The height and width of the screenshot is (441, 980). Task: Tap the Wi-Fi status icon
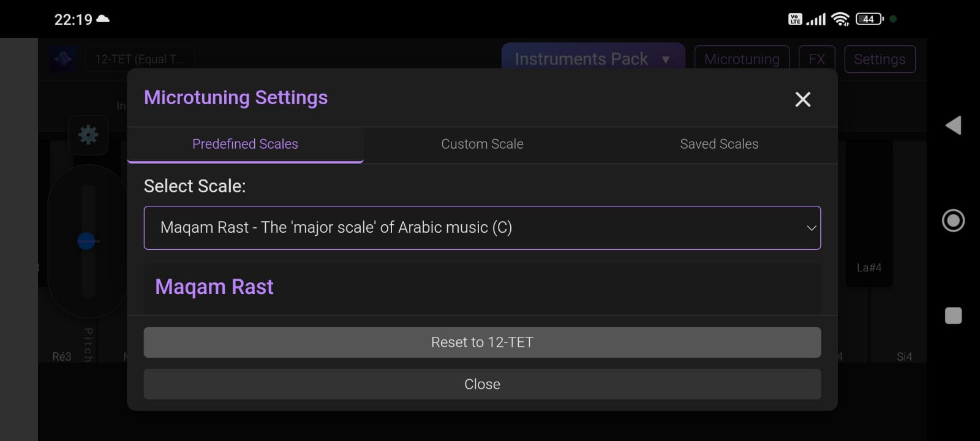click(x=840, y=19)
